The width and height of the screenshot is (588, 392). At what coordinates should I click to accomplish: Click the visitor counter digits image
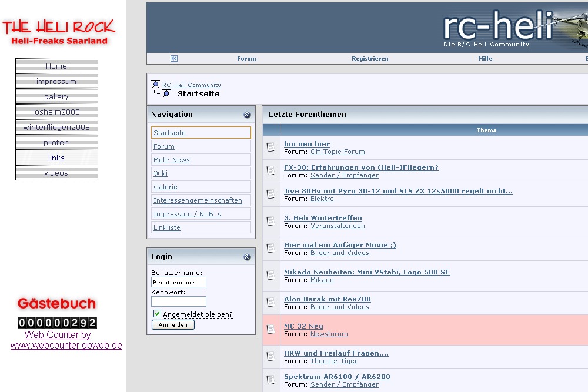pos(57,322)
